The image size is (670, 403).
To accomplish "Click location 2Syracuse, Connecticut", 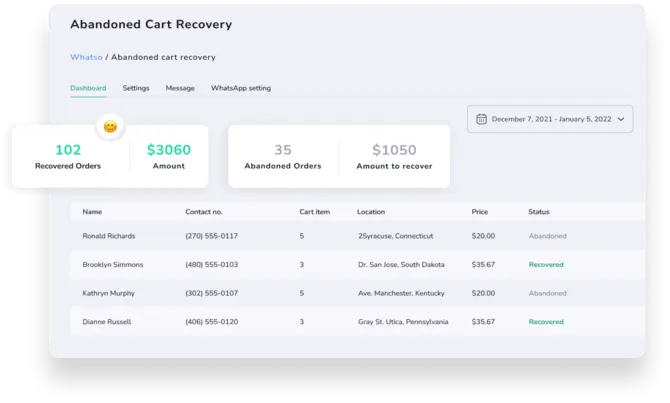I will point(395,236).
